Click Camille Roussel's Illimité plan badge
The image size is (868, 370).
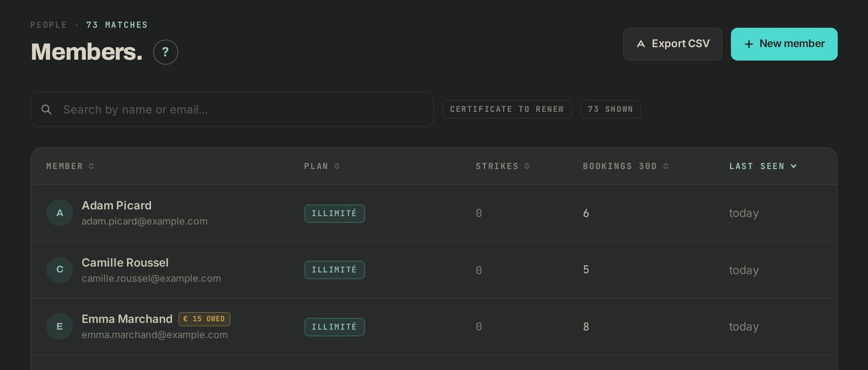(x=335, y=270)
